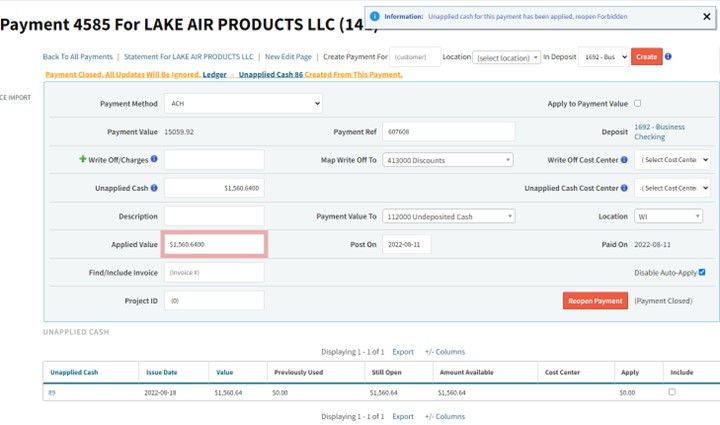Uncheck the Disable Auto-Apply checkbox
The image size is (720, 425).
coord(702,272)
